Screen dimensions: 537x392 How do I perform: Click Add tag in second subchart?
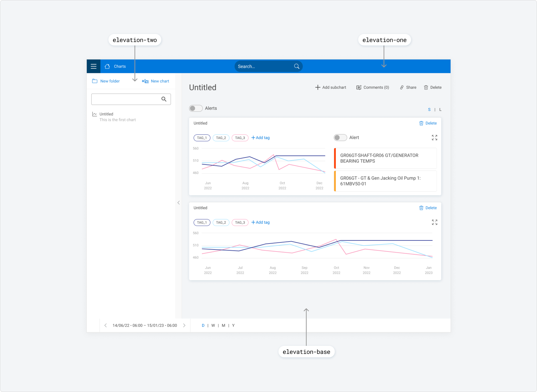point(260,222)
